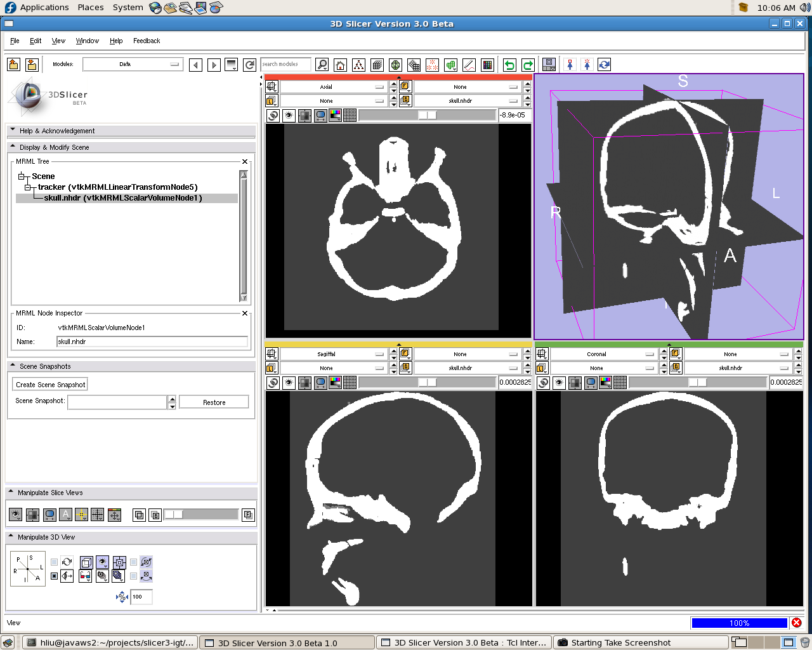Click the green Redo arrow icon
This screenshot has width=812, height=650.
528,65
